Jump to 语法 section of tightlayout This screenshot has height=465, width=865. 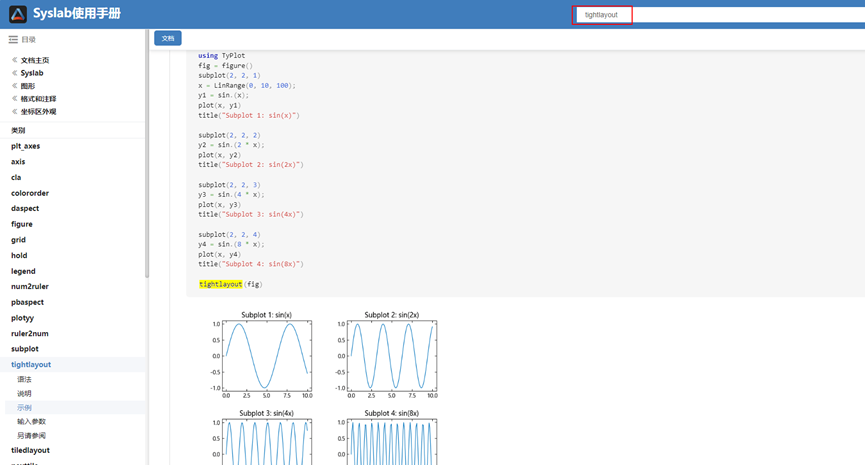[x=24, y=380]
